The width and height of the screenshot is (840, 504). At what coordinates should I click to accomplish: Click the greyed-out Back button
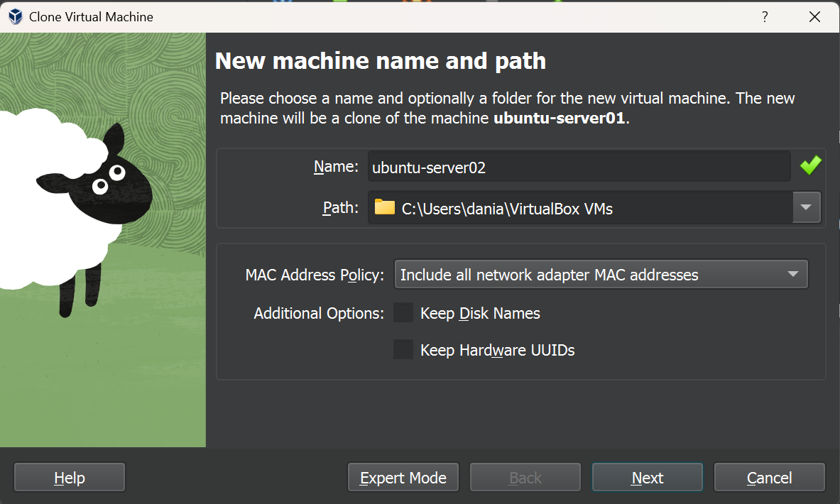tap(525, 478)
